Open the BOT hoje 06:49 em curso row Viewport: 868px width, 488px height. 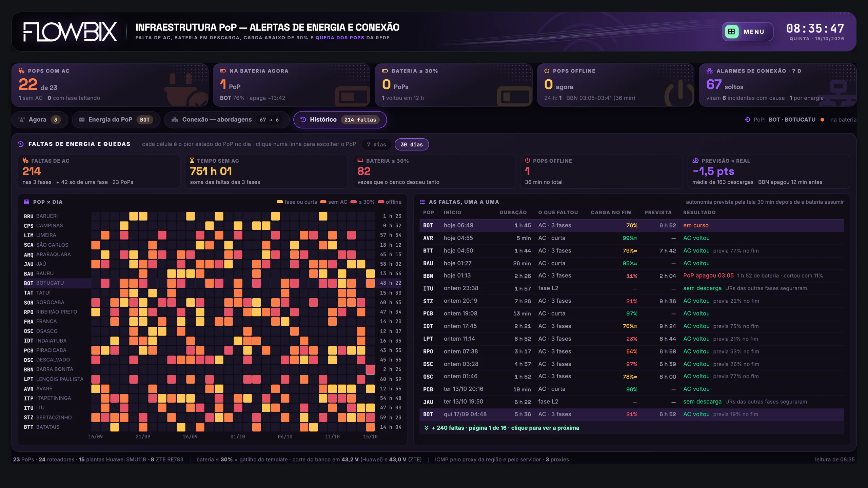pyautogui.click(x=631, y=225)
